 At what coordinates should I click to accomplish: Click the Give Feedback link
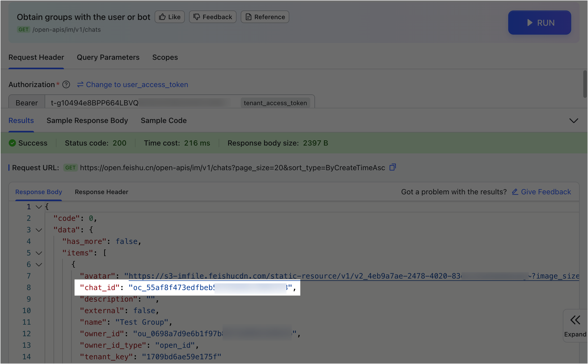click(x=542, y=192)
